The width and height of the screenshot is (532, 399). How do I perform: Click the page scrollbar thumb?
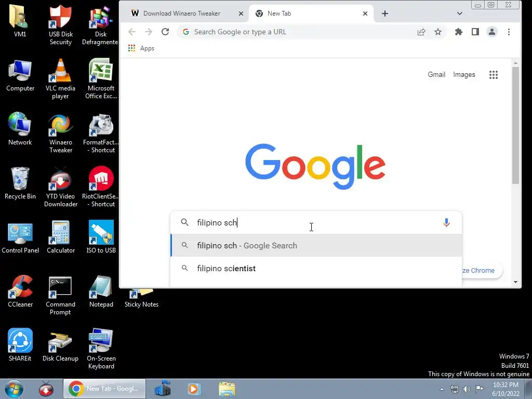[515, 126]
